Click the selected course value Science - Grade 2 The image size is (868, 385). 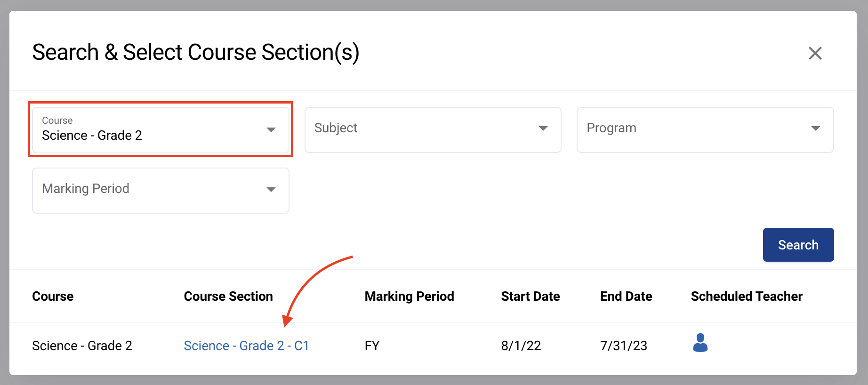92,136
